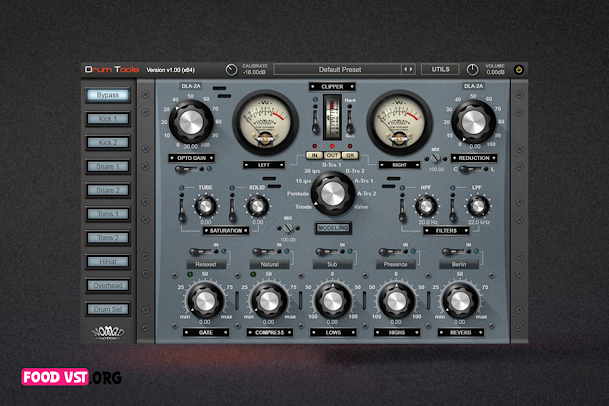609x406 pixels.
Task: Click the previous preset arrow
Action: click(405, 70)
